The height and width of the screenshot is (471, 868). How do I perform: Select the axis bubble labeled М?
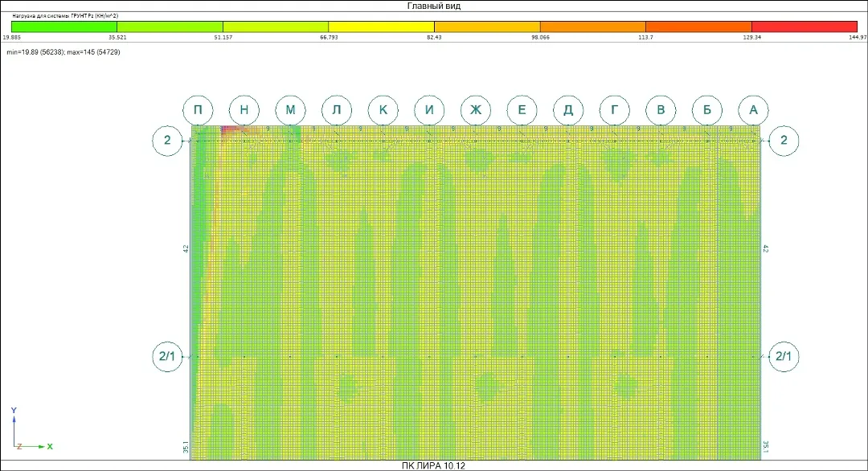click(x=291, y=109)
